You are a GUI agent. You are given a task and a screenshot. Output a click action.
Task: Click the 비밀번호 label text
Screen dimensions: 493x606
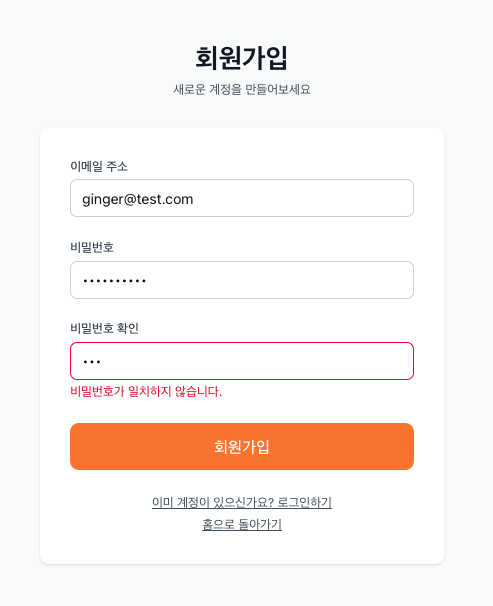click(x=92, y=247)
